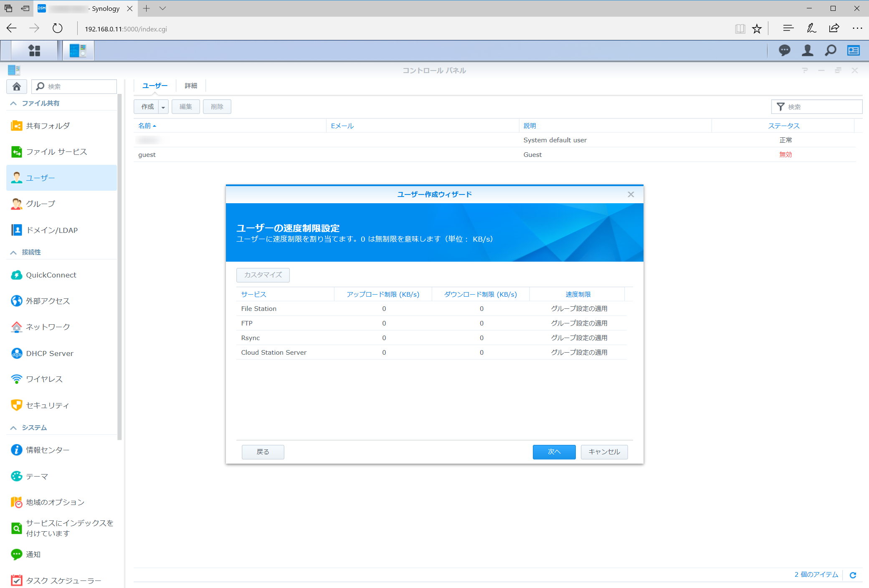This screenshot has height=588, width=869.
Task: Open the user options person icon
Action: coord(807,50)
